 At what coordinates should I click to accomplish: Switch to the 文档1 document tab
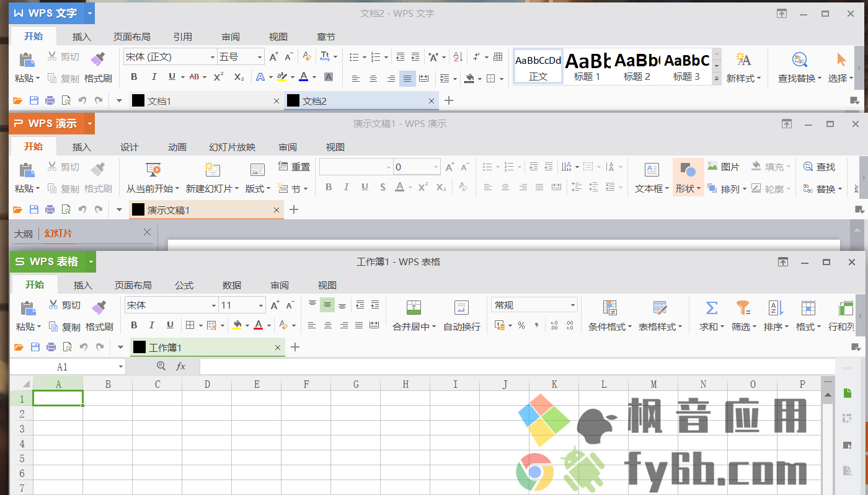[x=206, y=100]
